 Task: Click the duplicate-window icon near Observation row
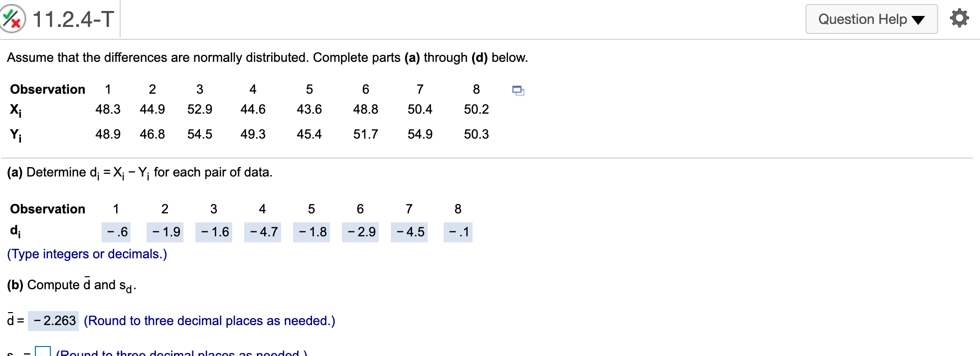(x=517, y=91)
